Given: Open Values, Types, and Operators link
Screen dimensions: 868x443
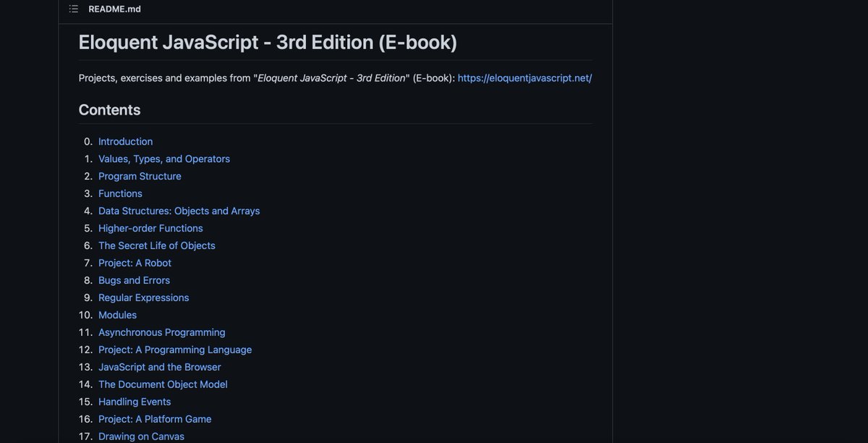Looking at the screenshot, I should tap(164, 159).
